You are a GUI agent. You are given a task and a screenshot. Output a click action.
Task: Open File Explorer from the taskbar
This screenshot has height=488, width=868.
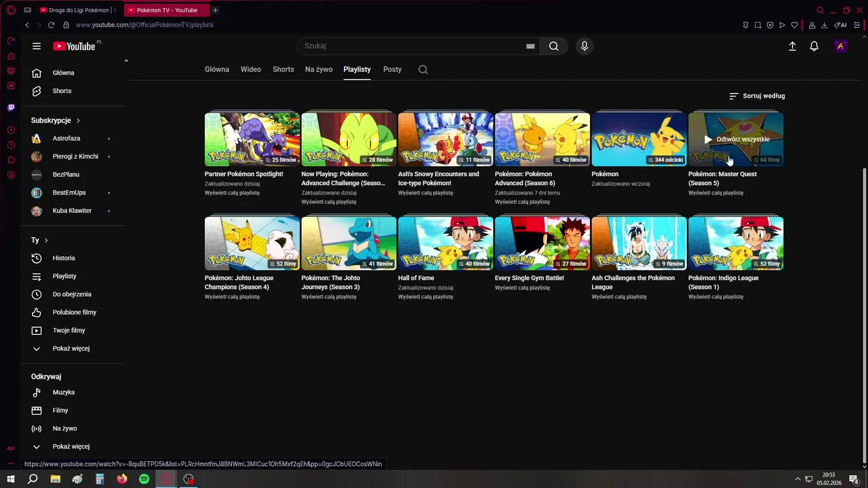point(56,479)
